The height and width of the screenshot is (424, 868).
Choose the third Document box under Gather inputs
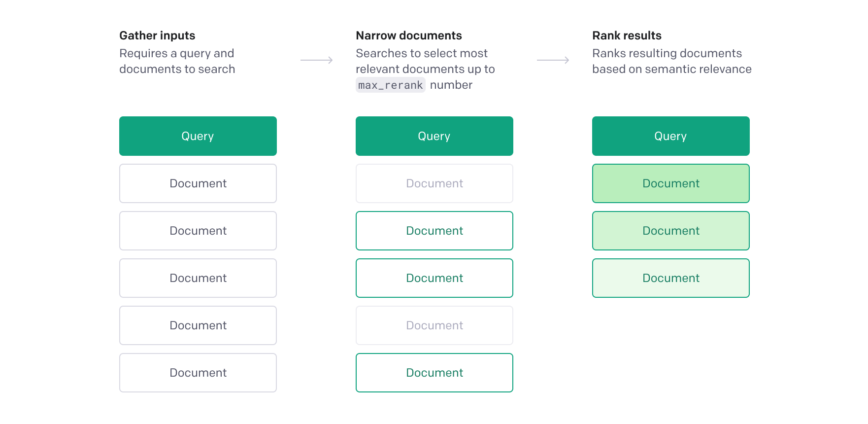[198, 278]
